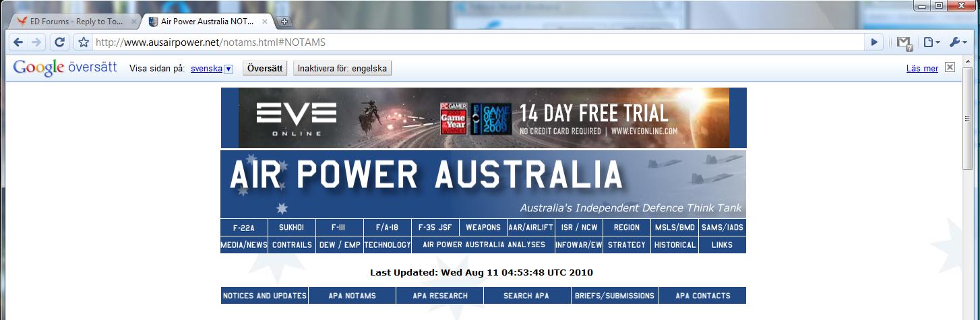Open the SAMS/IADS navigation link
Viewport: 980px width, 320px height.
(723, 228)
